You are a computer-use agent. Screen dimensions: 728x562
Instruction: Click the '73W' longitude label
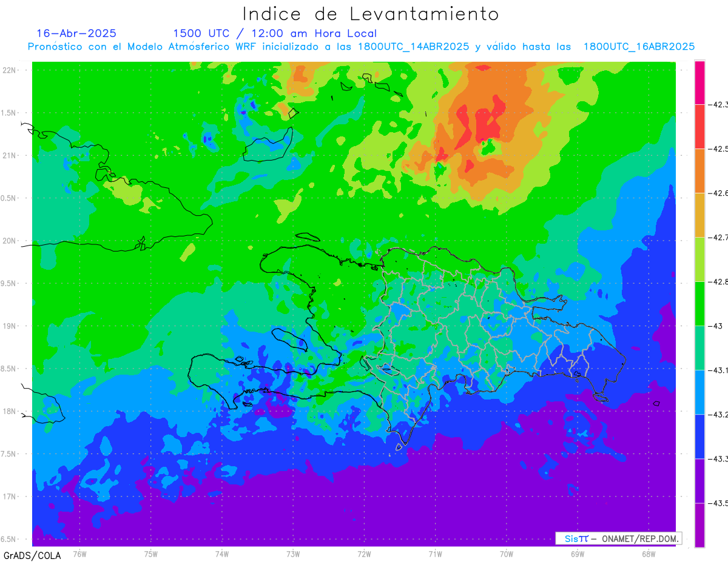point(293,553)
